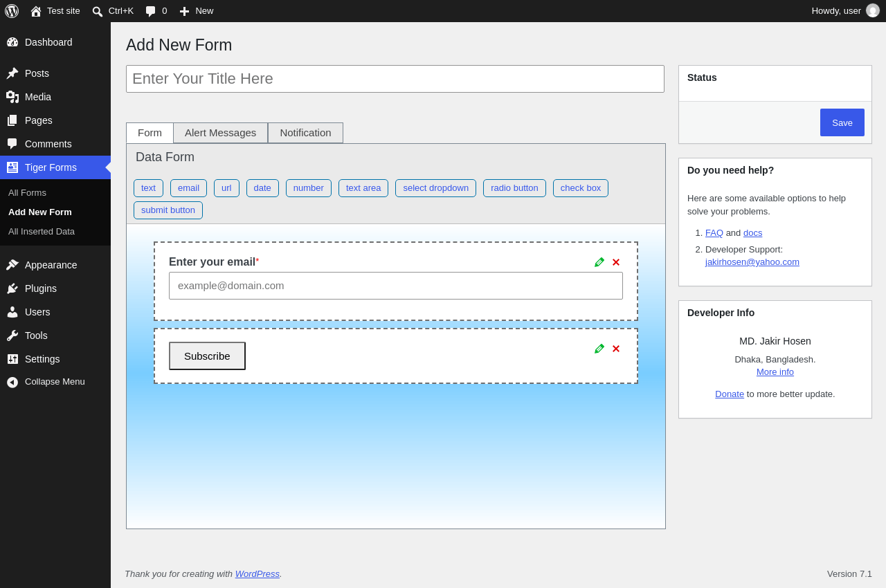The width and height of the screenshot is (886, 588).
Task: Click the edit pencil for email field
Action: pos(599,262)
